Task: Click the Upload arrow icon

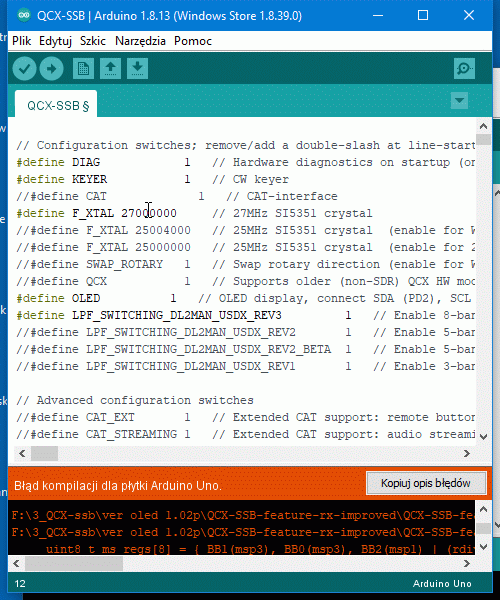Action: [x=52, y=69]
